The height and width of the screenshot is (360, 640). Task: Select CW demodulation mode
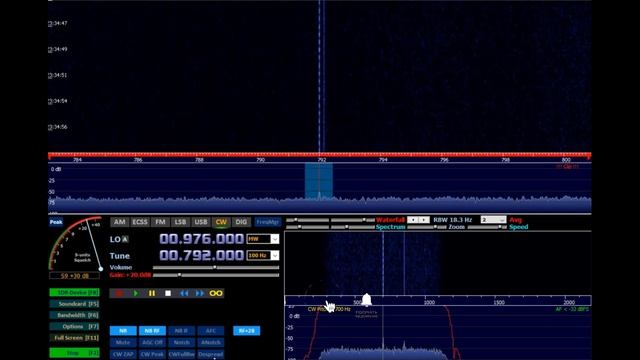pos(221,222)
